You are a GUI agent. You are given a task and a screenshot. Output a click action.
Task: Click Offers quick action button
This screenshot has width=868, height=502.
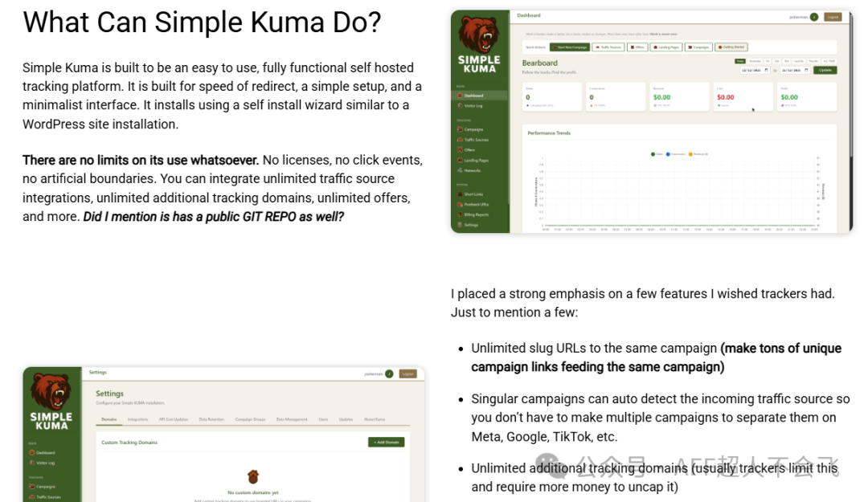point(637,47)
